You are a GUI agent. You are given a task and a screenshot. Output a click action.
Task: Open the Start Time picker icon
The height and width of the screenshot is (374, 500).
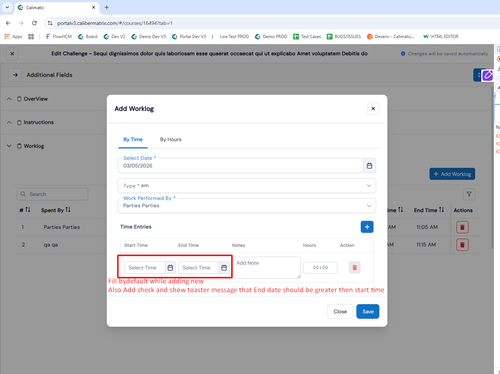coord(170,268)
